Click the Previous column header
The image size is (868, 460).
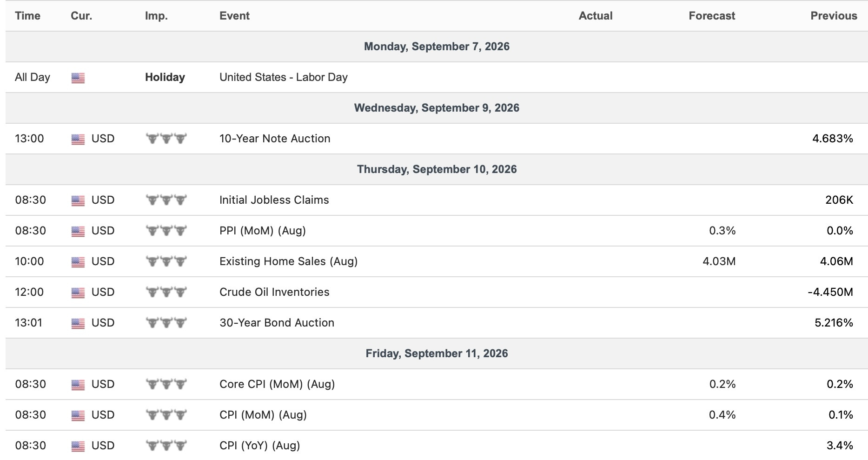pos(834,16)
